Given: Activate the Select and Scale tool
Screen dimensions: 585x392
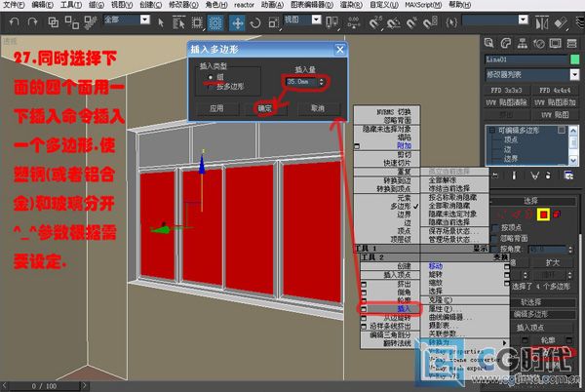Looking at the screenshot, I should pos(273,22).
